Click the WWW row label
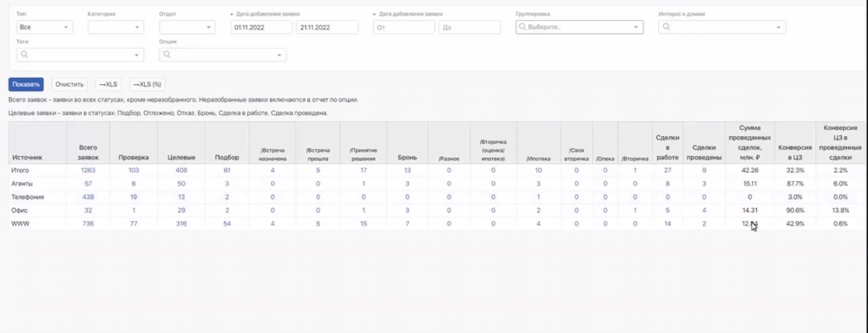Viewport: 868px width, 333px height. (21, 224)
